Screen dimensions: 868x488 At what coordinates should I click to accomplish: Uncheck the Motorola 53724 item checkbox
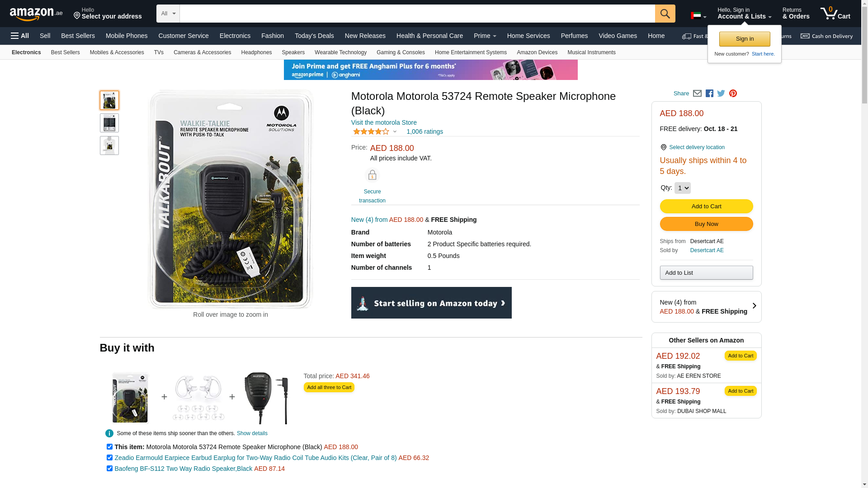click(109, 446)
